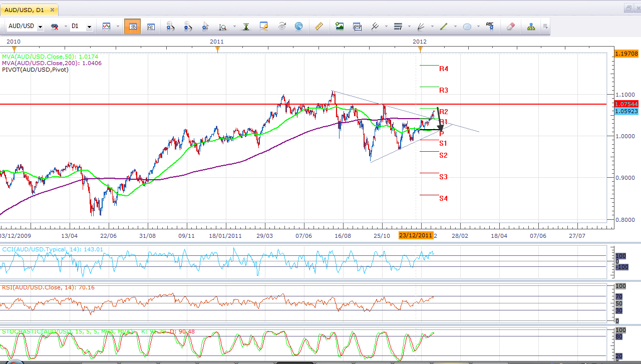Toggle the chart labels display button
The image size is (641, 364).
[151, 27]
